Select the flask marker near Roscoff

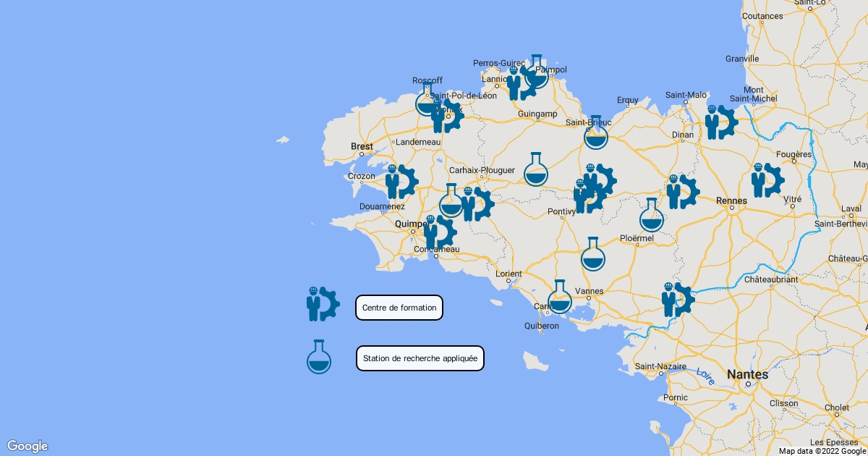coord(426,101)
